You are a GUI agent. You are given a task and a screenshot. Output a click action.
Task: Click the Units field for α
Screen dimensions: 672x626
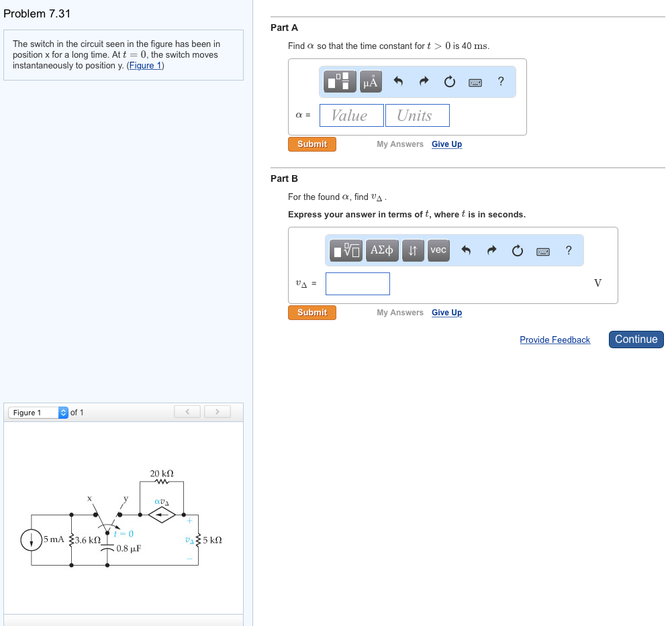tap(417, 115)
